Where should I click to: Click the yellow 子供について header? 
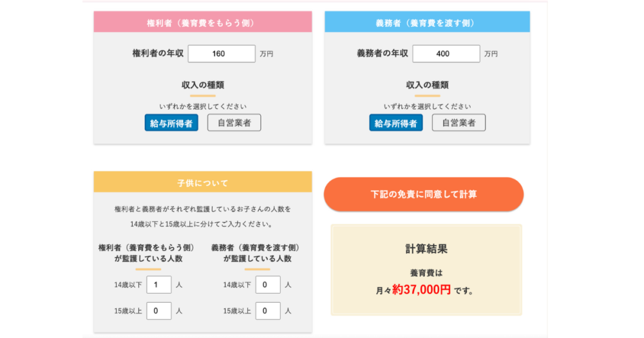pyautogui.click(x=202, y=183)
